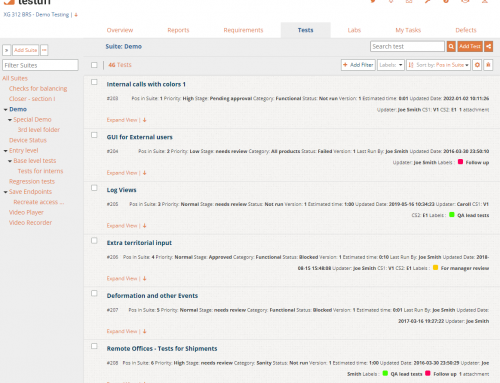The width and height of the screenshot is (500, 383).
Task: Open the Defects tab
Action: [x=466, y=30]
